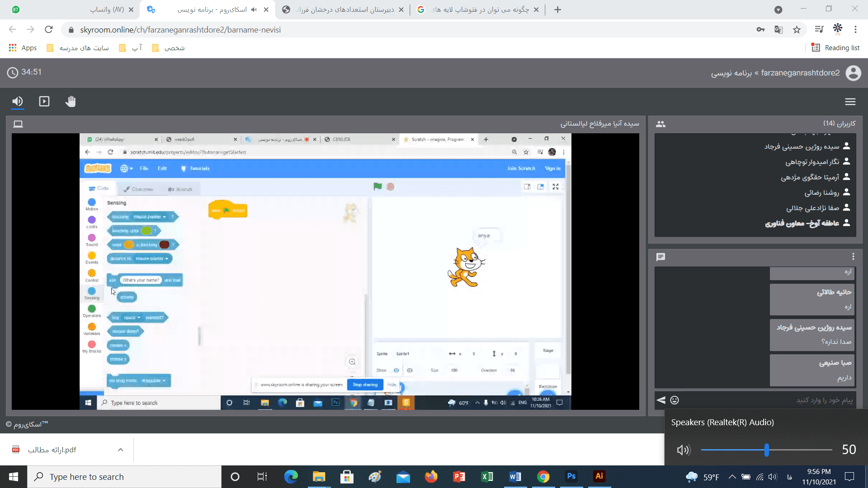Click the users panel people icon
The image size is (868, 488).
click(x=660, y=124)
